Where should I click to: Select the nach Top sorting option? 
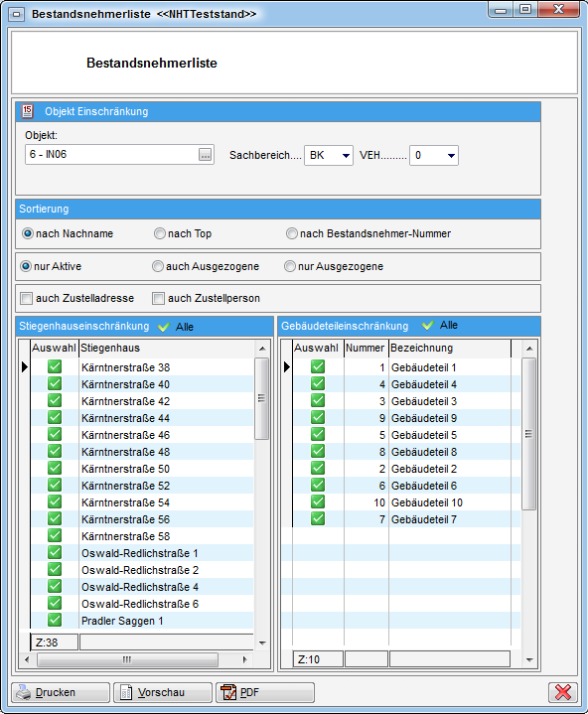click(x=159, y=233)
